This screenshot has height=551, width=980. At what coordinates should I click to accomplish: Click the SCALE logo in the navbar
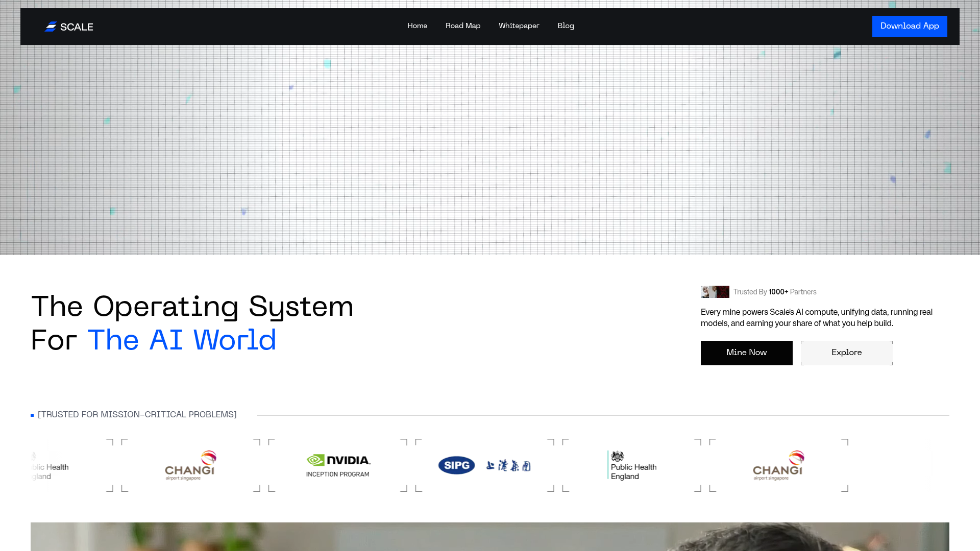click(69, 27)
